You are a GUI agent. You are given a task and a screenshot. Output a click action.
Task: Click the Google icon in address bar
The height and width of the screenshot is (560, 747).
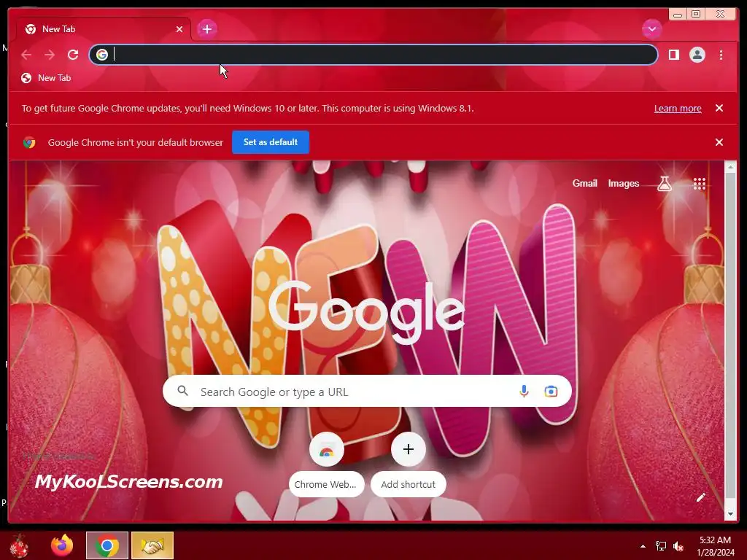point(102,55)
